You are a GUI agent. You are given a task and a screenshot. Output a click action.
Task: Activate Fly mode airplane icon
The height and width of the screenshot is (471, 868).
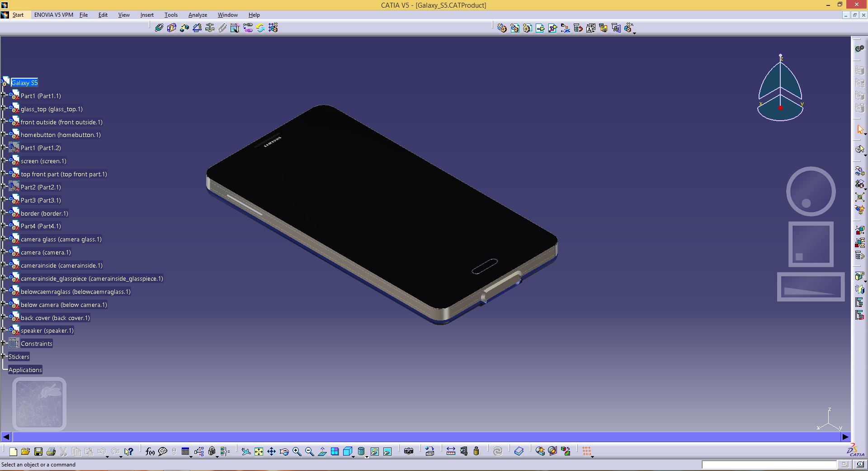tap(246, 451)
